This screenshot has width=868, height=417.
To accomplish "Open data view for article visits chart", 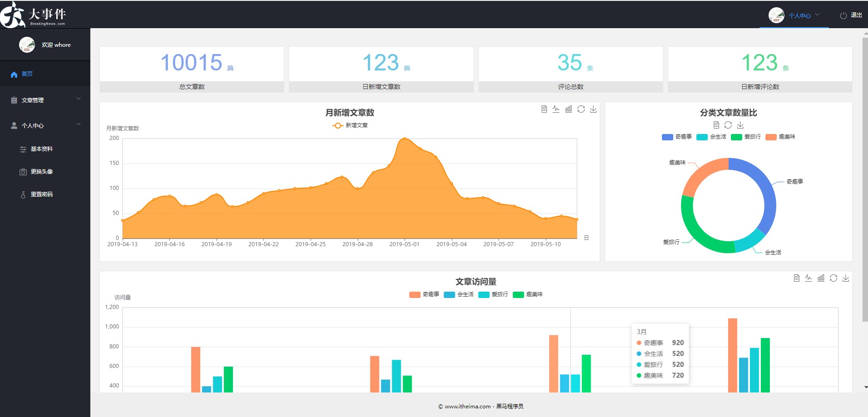I will point(796,278).
